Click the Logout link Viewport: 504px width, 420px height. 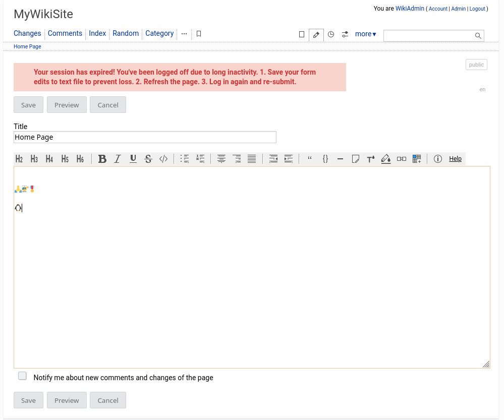pos(477,9)
